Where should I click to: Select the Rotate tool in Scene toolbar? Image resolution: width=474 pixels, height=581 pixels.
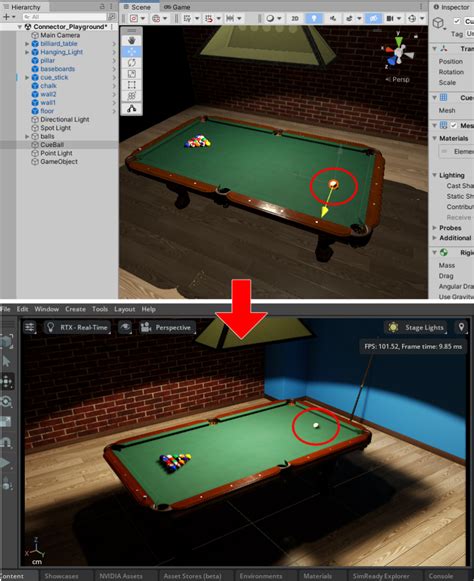tap(132, 63)
